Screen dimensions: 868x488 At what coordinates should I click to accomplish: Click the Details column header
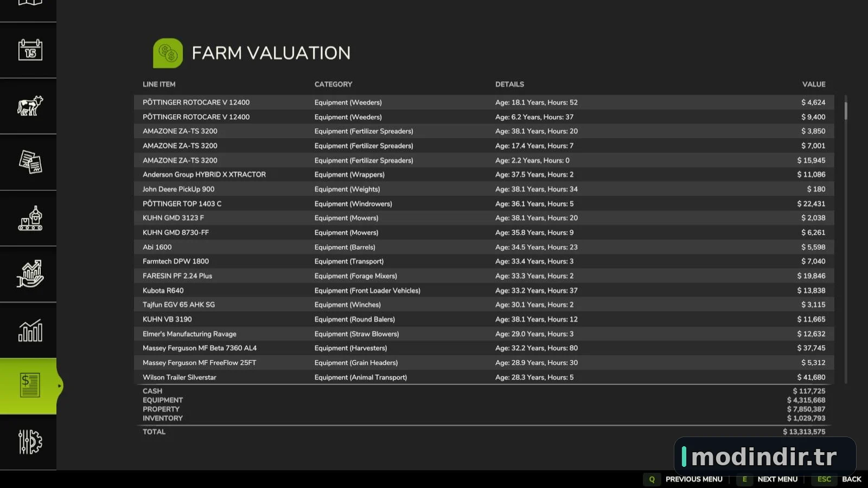[509, 85]
